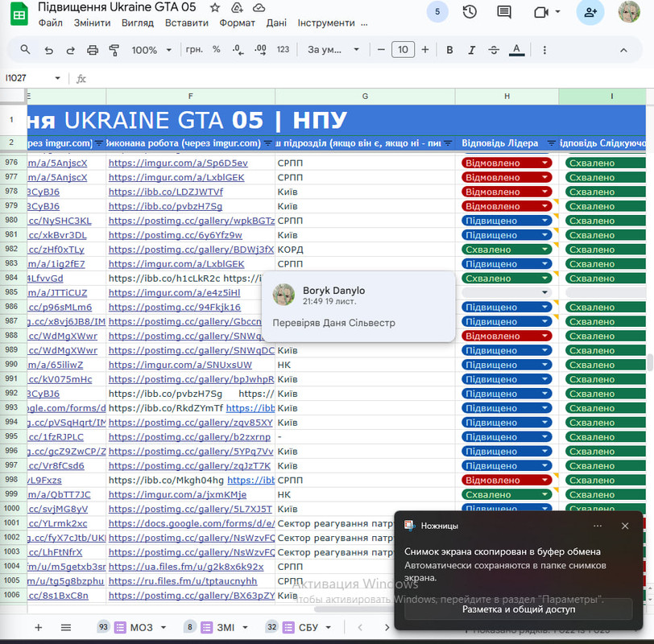Image resolution: width=654 pixels, height=644 pixels.
Task: Increase decimal places
Action: click(x=260, y=50)
